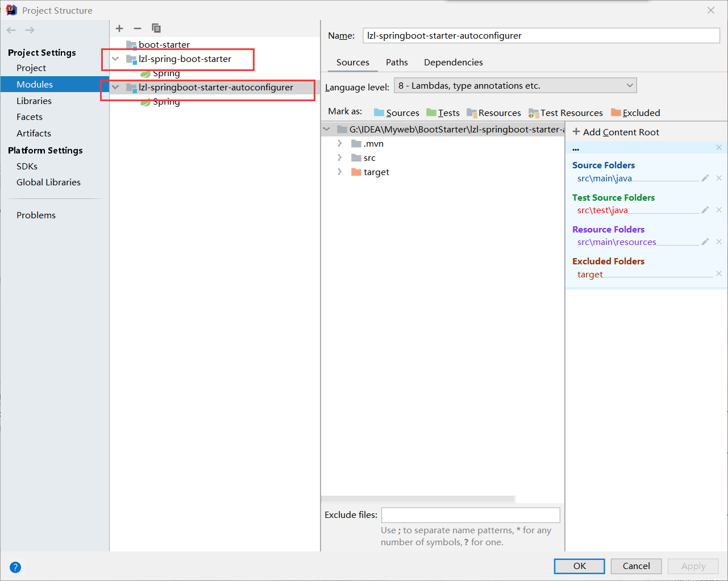This screenshot has width=728, height=581.
Task: Expand the target folder
Action: click(340, 172)
